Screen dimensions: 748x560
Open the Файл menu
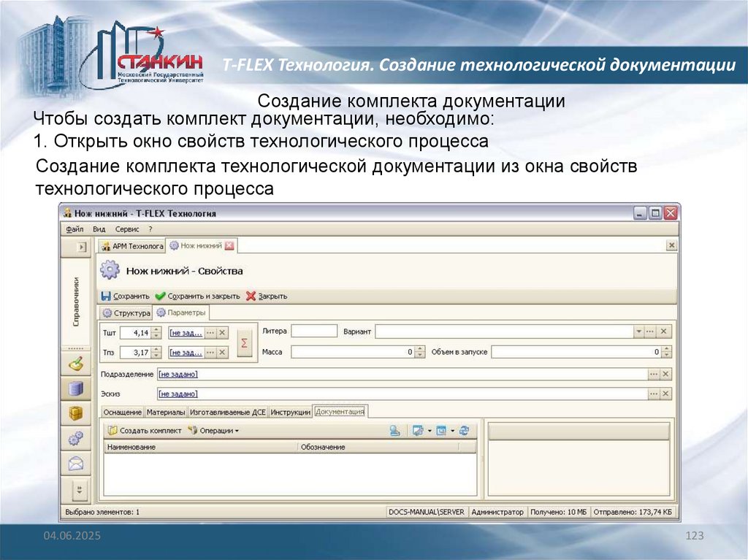(x=75, y=229)
